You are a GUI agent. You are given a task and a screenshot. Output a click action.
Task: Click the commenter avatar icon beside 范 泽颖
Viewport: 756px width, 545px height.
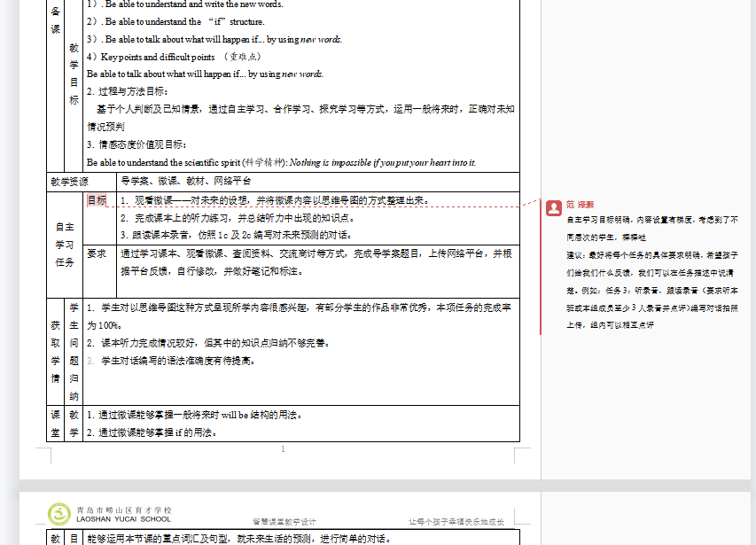coord(554,208)
